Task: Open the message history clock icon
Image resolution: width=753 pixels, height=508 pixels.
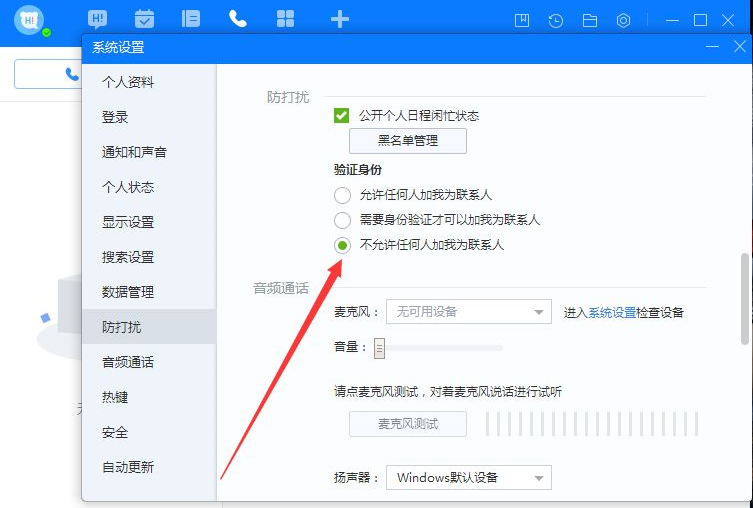Action: [x=556, y=20]
